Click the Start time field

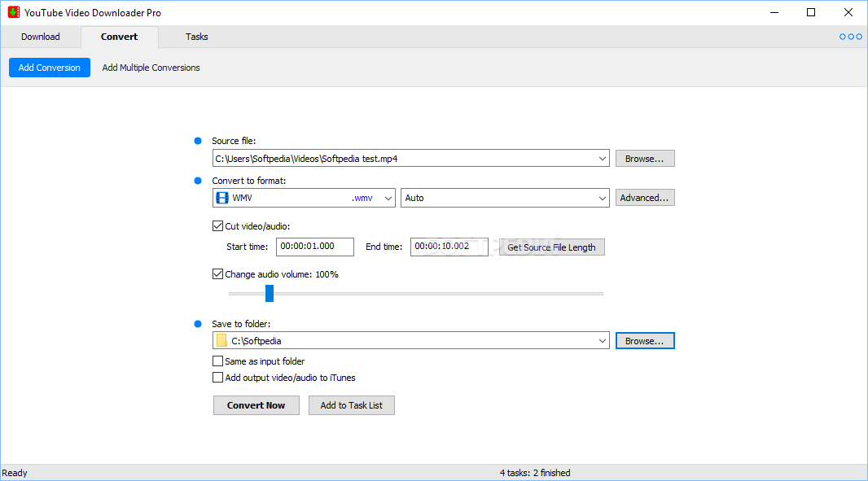point(315,247)
